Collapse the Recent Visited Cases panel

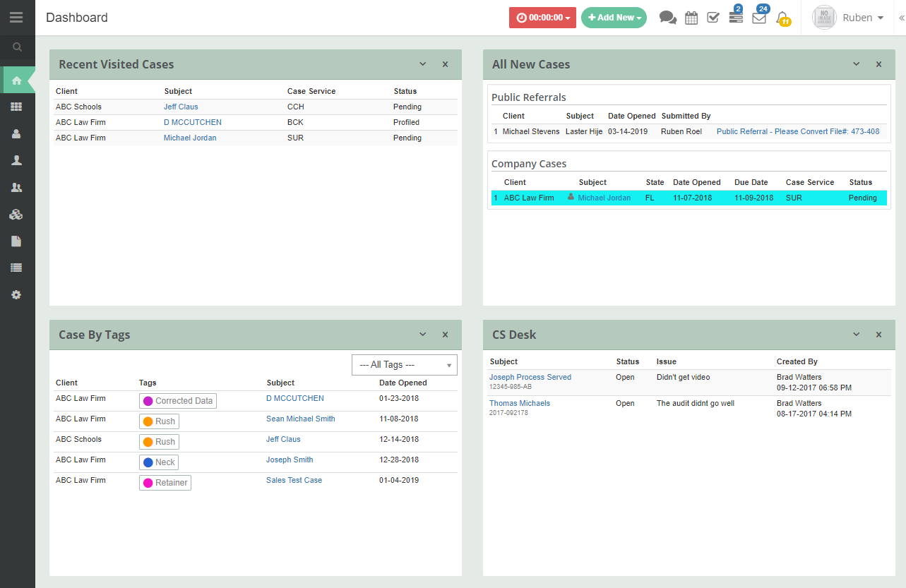(x=423, y=64)
